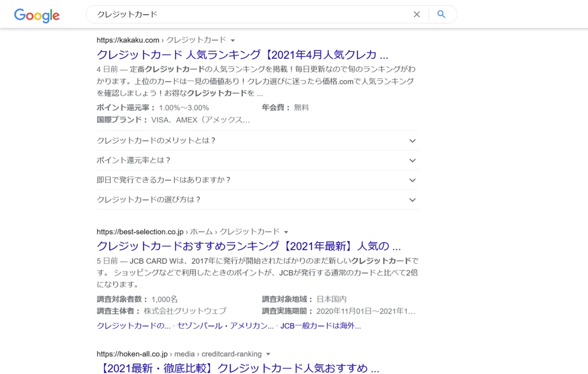Click the https://best-selection.co.jp breadcrumb URL

pos(140,232)
